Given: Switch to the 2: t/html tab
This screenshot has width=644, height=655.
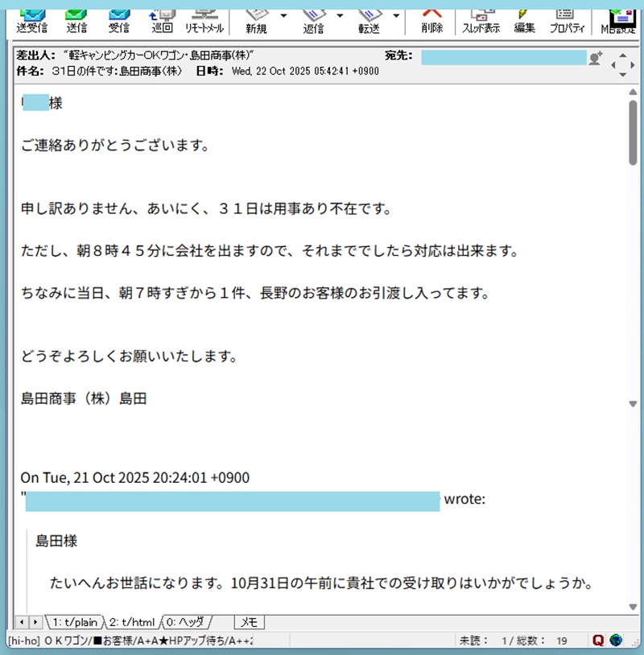Looking at the screenshot, I should pyautogui.click(x=131, y=622).
